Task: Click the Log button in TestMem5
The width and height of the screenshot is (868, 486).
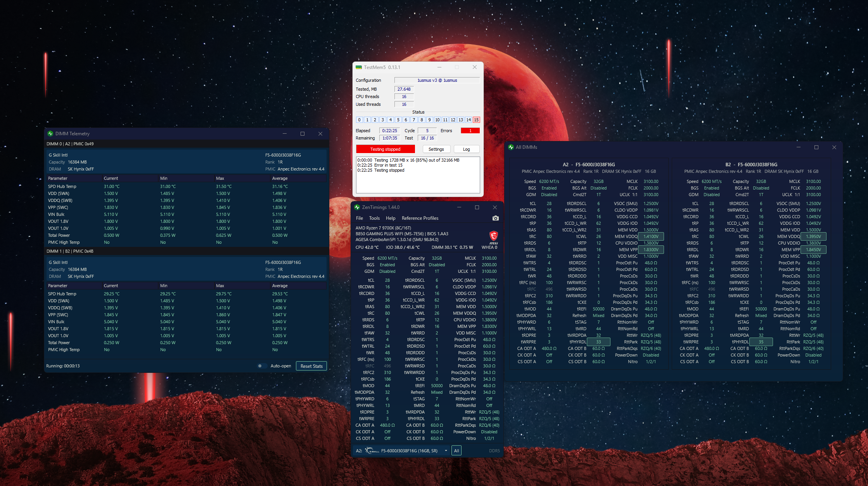Action: (x=466, y=149)
